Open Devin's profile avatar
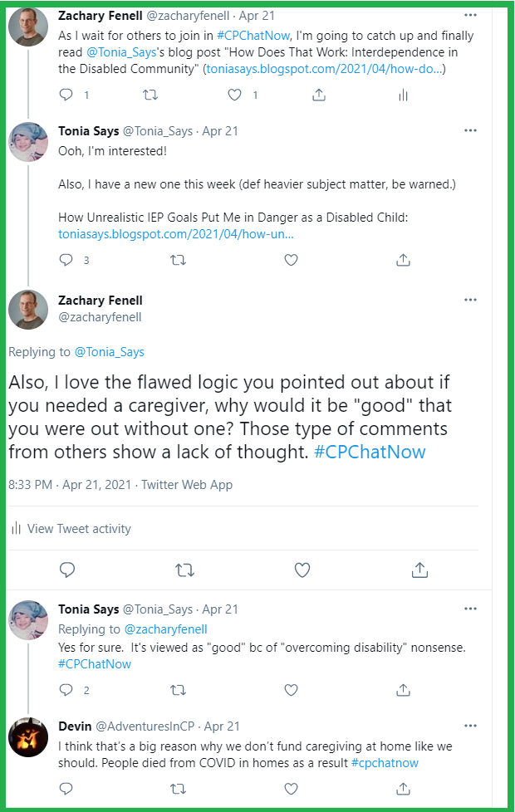515x812 pixels. 27,736
